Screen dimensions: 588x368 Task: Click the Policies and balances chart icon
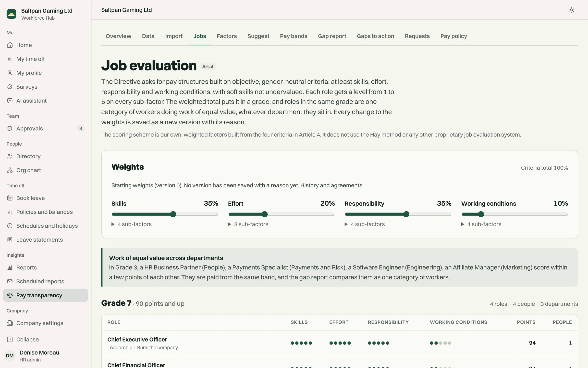pyautogui.click(x=10, y=212)
